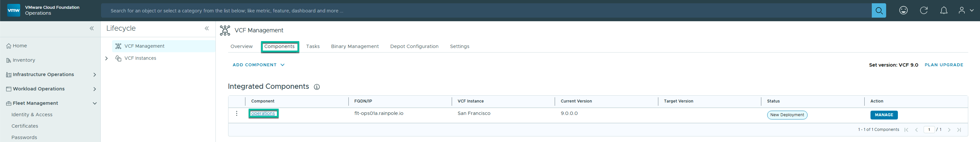980x142 pixels.
Task: Click the Manage button
Action: (883, 115)
